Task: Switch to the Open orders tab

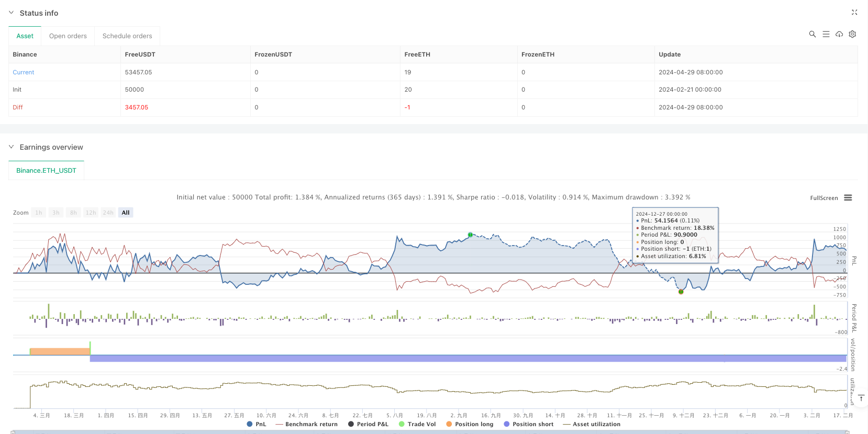Action: [68, 36]
